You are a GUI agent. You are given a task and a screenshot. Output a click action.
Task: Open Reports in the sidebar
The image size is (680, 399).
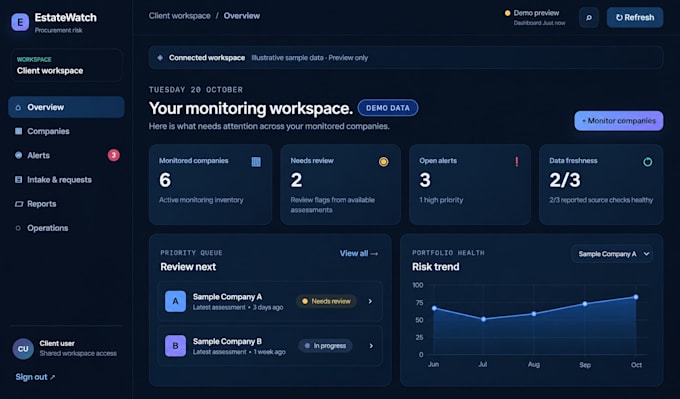tap(66, 203)
